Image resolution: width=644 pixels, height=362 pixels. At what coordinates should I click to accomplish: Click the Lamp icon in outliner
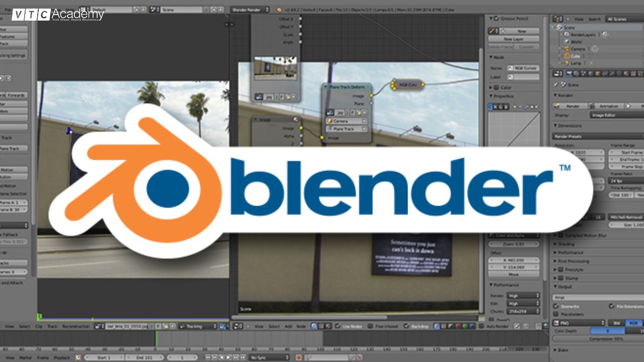[x=567, y=63]
